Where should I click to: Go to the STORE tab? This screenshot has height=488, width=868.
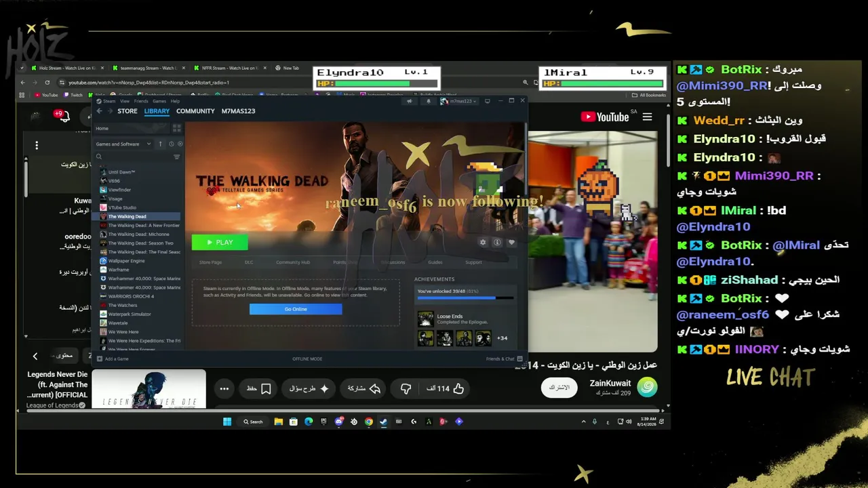(x=127, y=111)
